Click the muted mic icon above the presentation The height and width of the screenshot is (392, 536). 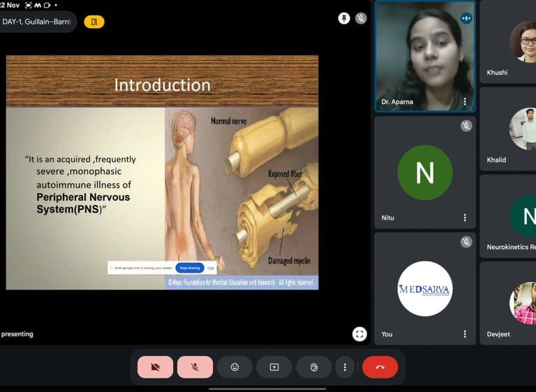361,18
